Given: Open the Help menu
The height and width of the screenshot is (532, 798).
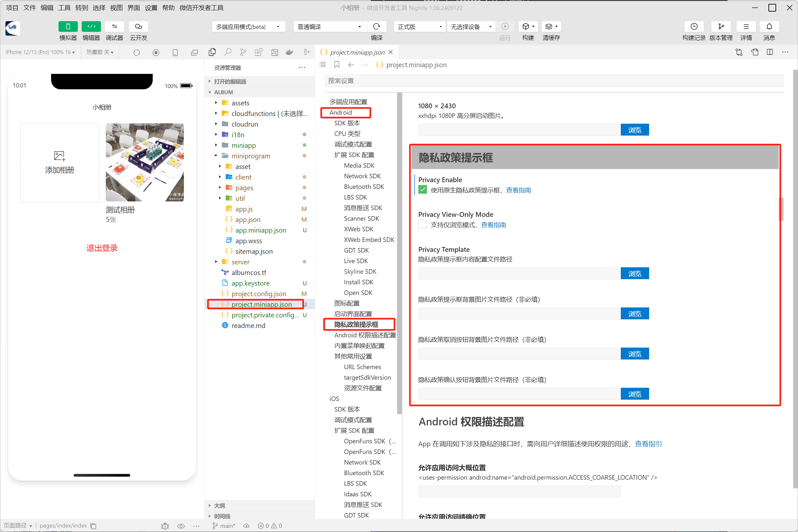Looking at the screenshot, I should pos(168,8).
